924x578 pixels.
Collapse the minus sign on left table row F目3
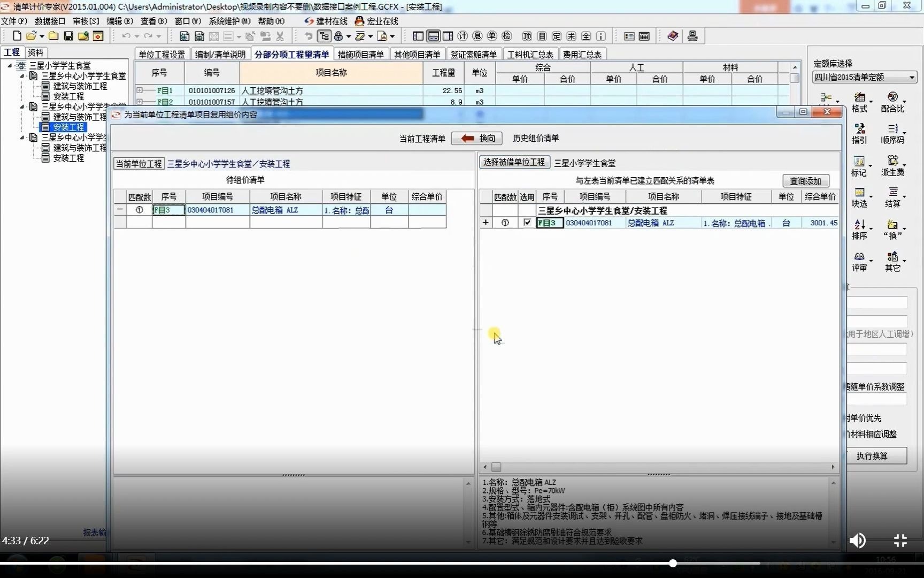coord(120,210)
